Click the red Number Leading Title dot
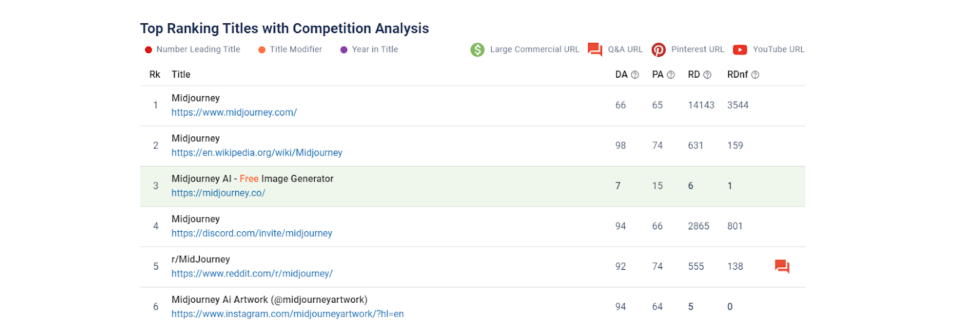 coord(148,50)
